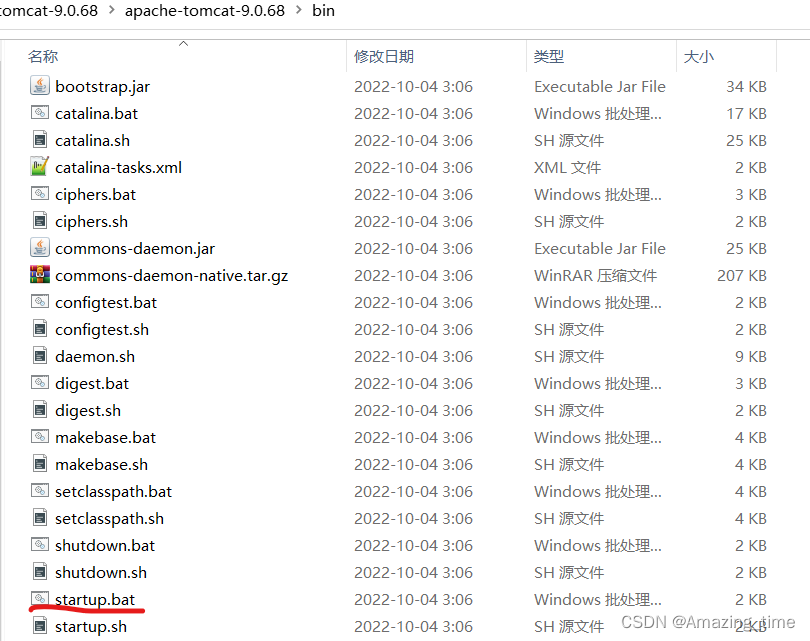Image resolution: width=810 pixels, height=641 pixels.
Task: Click the 17 KB size of catalina.bat
Action: coord(746,113)
